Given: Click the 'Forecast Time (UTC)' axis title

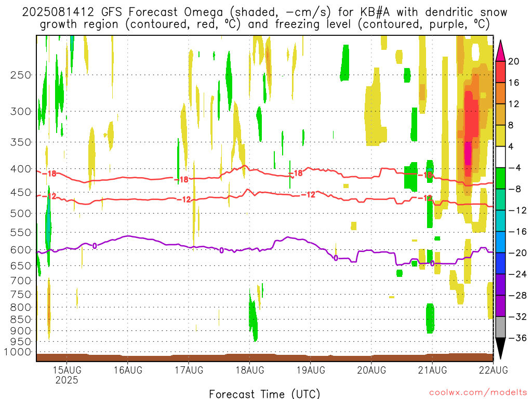Looking at the screenshot, I should click(x=264, y=394).
